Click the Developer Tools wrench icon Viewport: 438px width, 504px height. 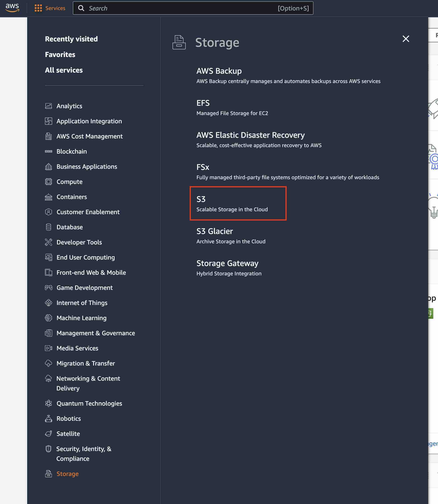tap(48, 242)
